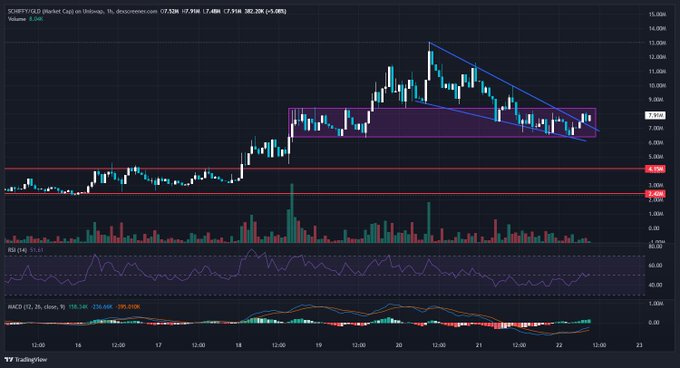Click the current price label 7.91M
This screenshot has height=368, width=680.
(x=655, y=115)
